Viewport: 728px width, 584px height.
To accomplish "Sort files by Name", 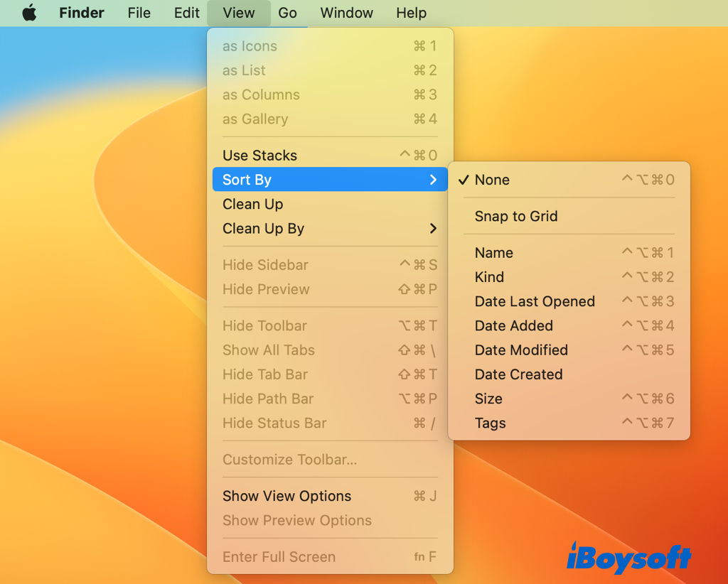I will point(493,253).
